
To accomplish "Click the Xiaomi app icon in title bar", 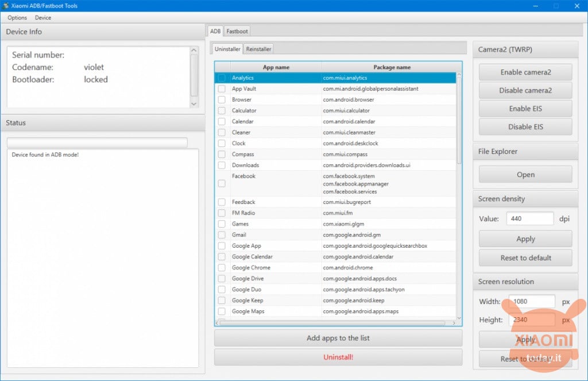I will pos(5,6).
